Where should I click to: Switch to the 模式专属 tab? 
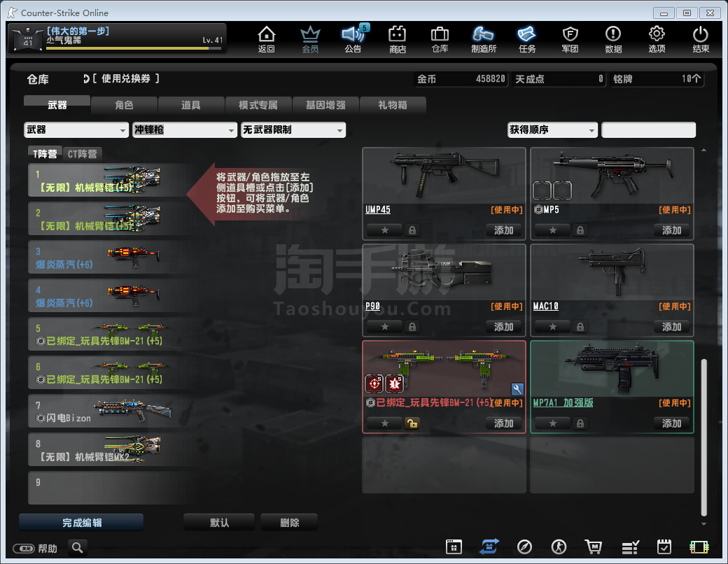pyautogui.click(x=258, y=105)
